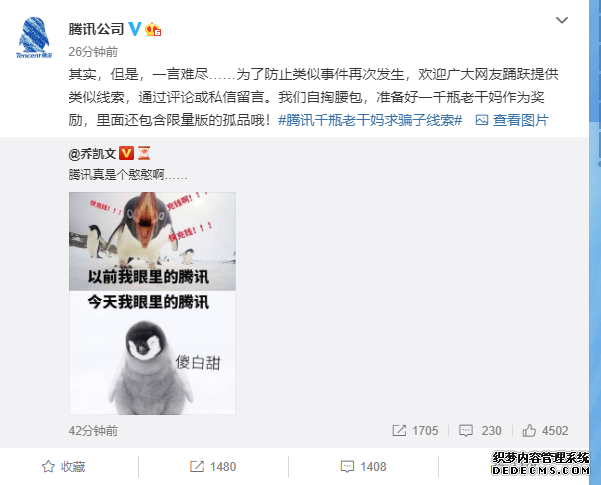Viewport: 601px width, 485px height.
Task: Like the original post with 4502 likes
Action: coord(545,431)
